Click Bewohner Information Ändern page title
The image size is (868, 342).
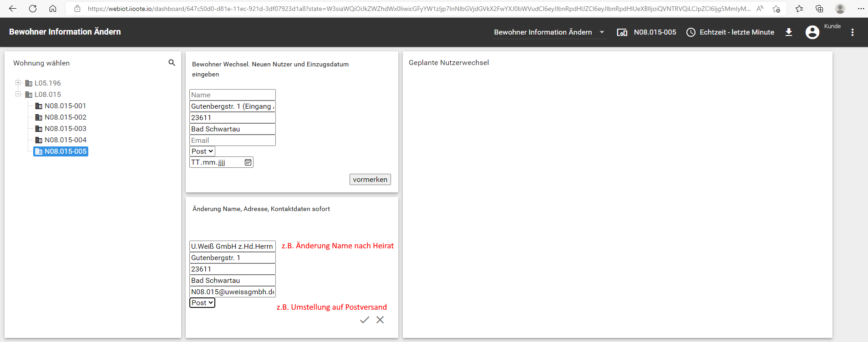(x=65, y=32)
